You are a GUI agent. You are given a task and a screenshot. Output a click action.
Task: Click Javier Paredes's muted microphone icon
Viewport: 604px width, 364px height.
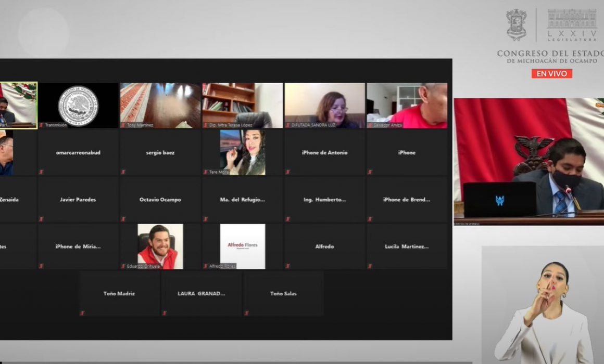[41, 219]
